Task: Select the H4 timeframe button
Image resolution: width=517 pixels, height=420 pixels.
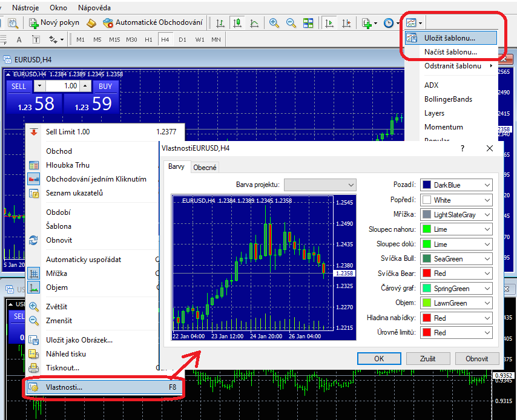Action: click(x=165, y=39)
